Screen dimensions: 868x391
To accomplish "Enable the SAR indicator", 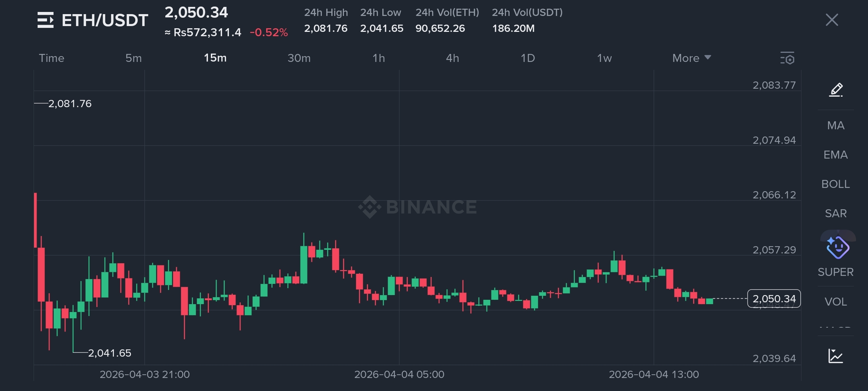I will click(x=835, y=214).
